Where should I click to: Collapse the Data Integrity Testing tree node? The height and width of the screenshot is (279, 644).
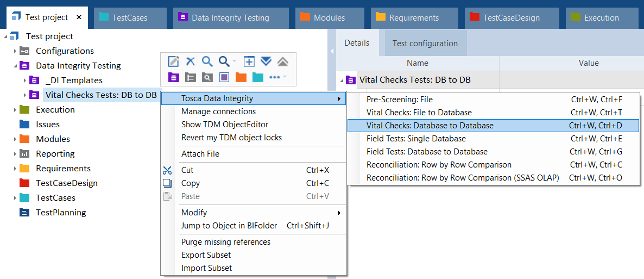[15, 66]
